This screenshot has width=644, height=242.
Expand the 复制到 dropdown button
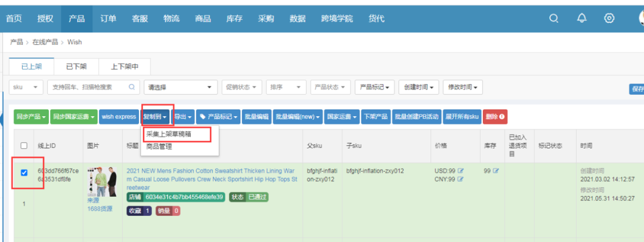point(155,117)
